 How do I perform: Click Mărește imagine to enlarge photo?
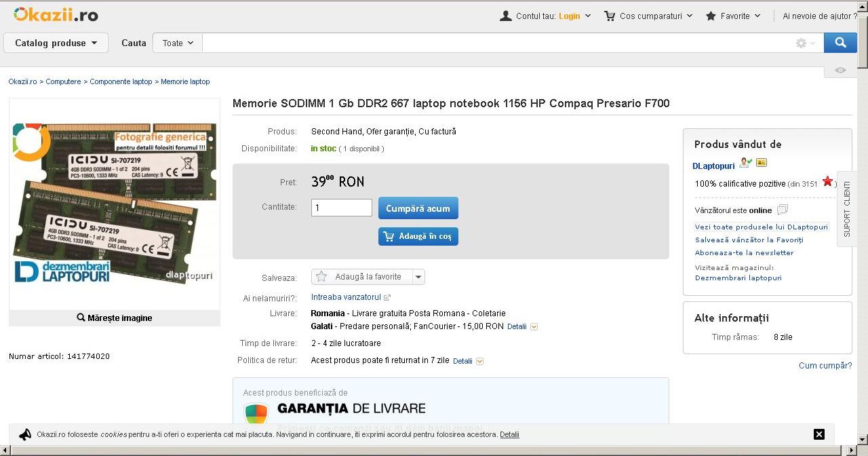(x=115, y=318)
